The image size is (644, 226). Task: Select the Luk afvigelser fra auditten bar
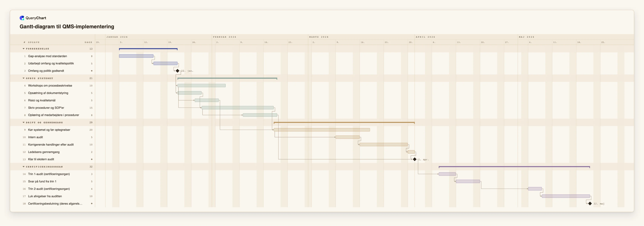(x=566, y=196)
